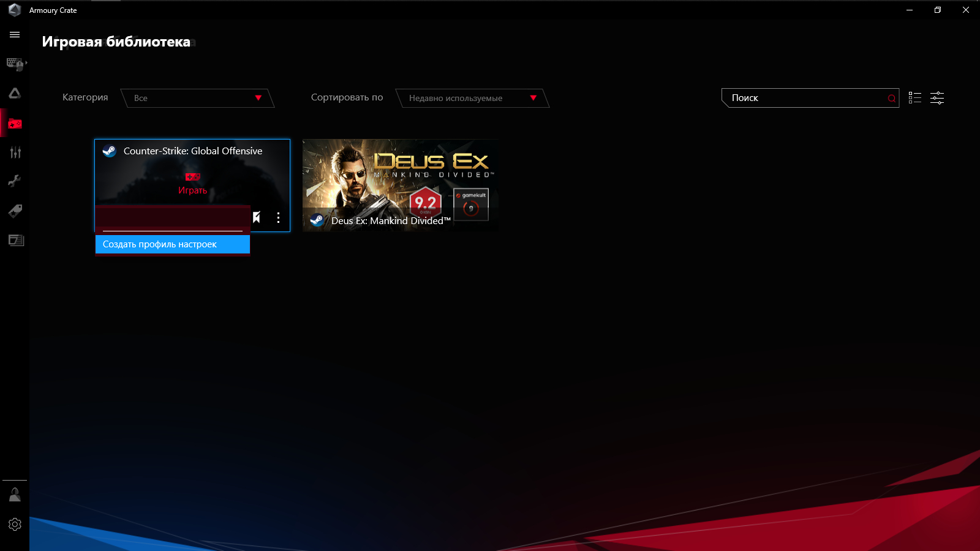Click the Armoury Crate logo in title bar
This screenshot has width=980, height=551.
[15, 10]
